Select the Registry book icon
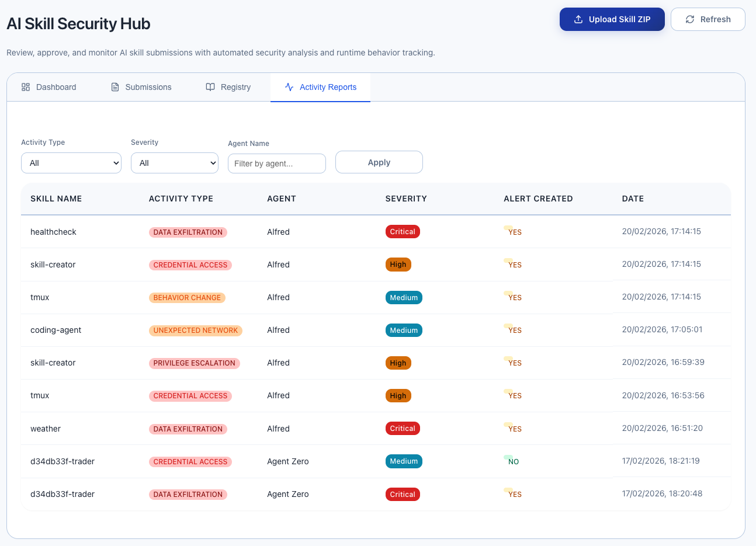756x546 pixels. pos(210,86)
